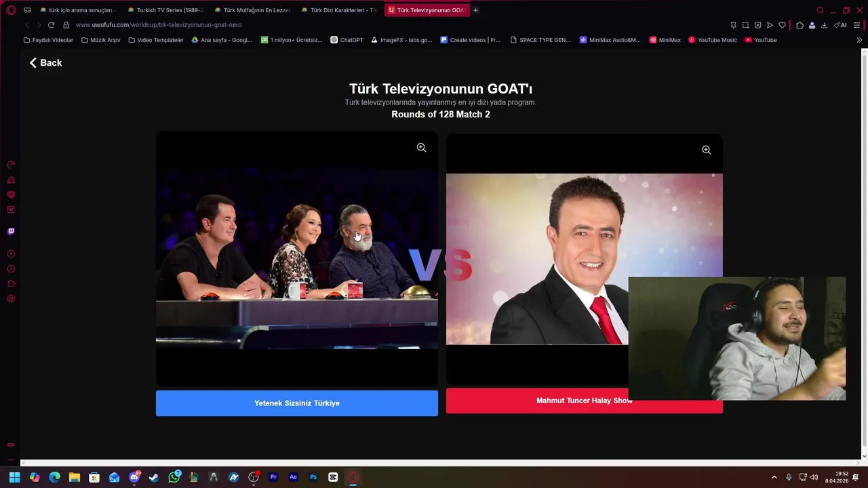868x488 pixels.
Task: Switch to the 'Türk Dizi Karakterleri' tab
Action: pyautogui.click(x=340, y=10)
